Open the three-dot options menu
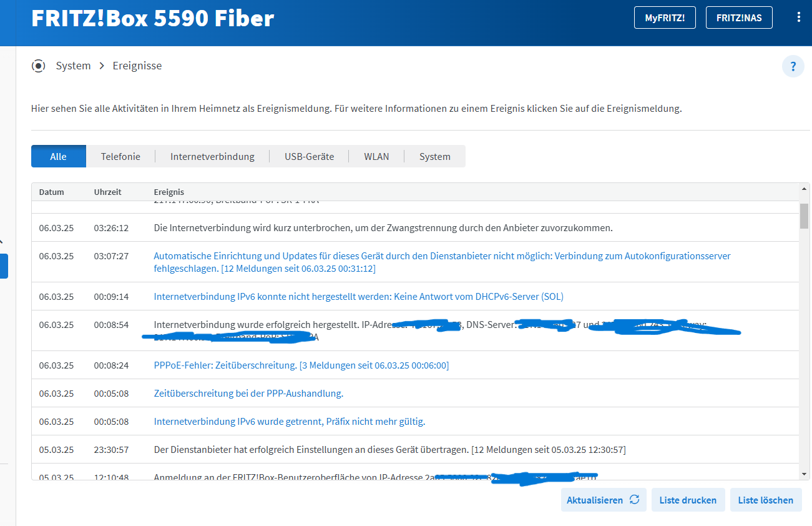This screenshot has width=812, height=526. coord(798,17)
